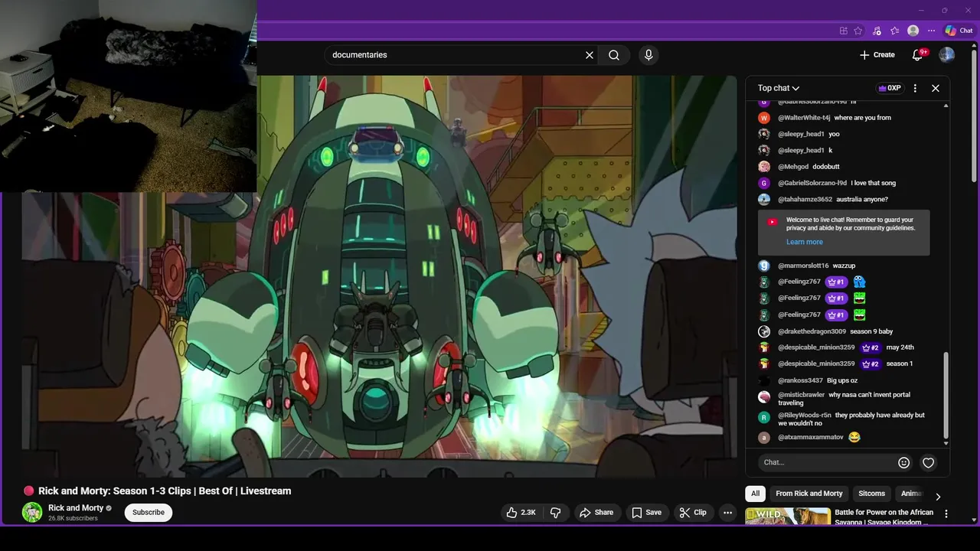Image resolution: width=980 pixels, height=551 pixels.
Task: Open the emoji picker in chat
Action: tap(904, 462)
